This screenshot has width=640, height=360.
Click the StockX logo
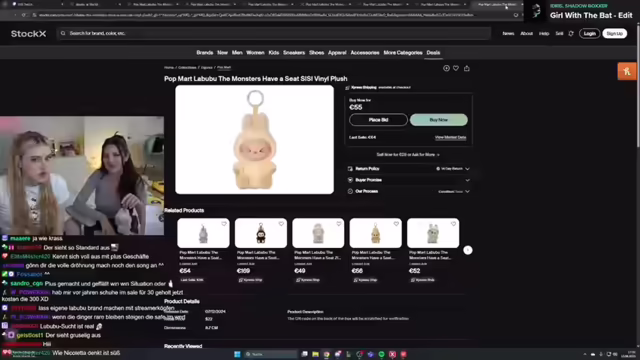click(29, 33)
